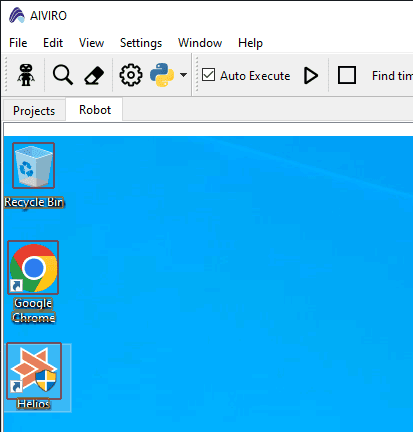The width and height of the screenshot is (413, 432).
Task: Switch to the Projects tab
Action: click(x=34, y=111)
